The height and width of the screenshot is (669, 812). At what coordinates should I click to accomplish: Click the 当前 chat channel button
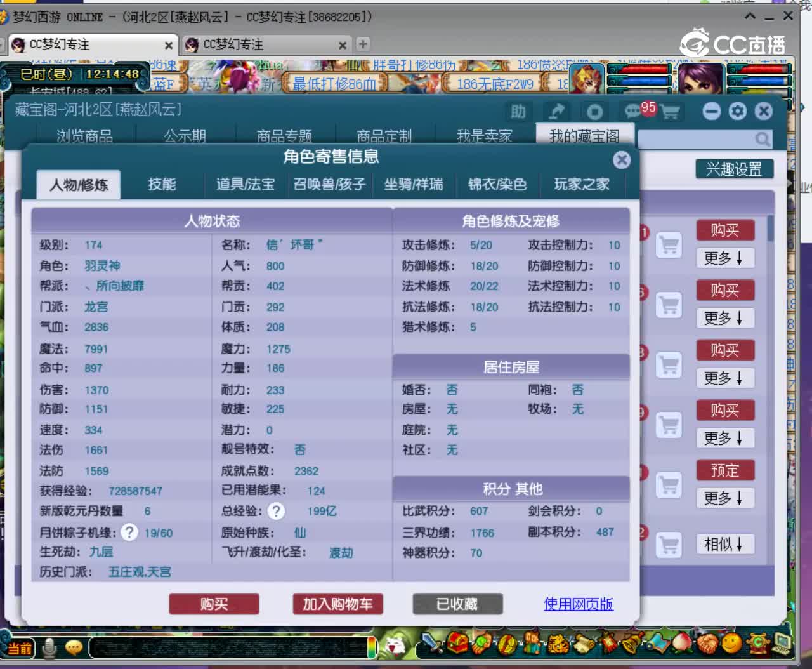(x=20, y=649)
